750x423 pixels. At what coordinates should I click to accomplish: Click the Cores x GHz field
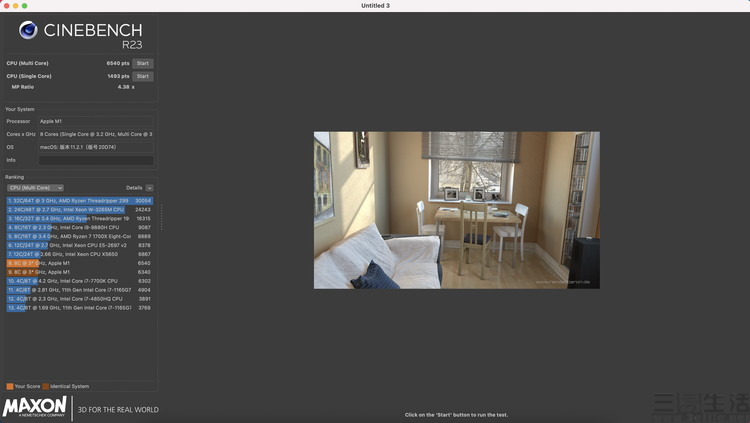(x=96, y=134)
